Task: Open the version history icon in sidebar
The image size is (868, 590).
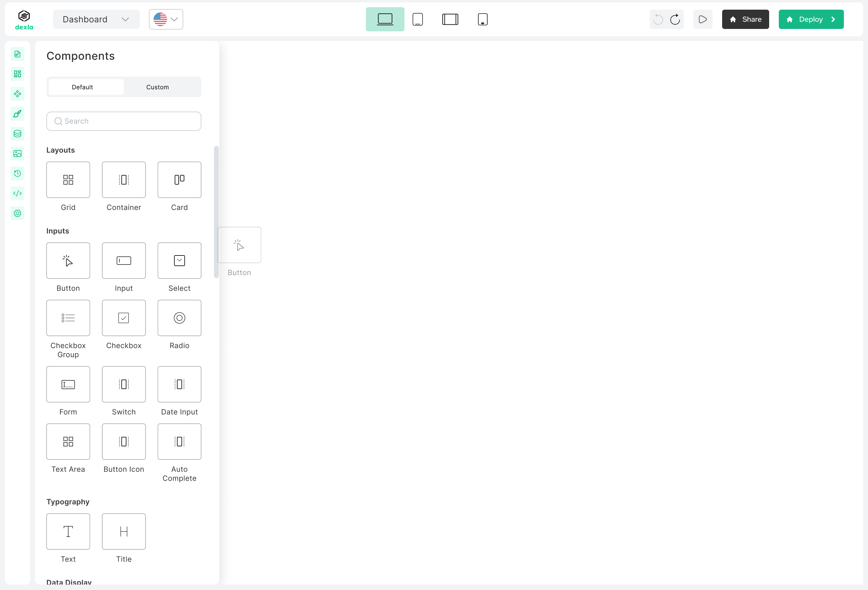Action: coord(17,173)
